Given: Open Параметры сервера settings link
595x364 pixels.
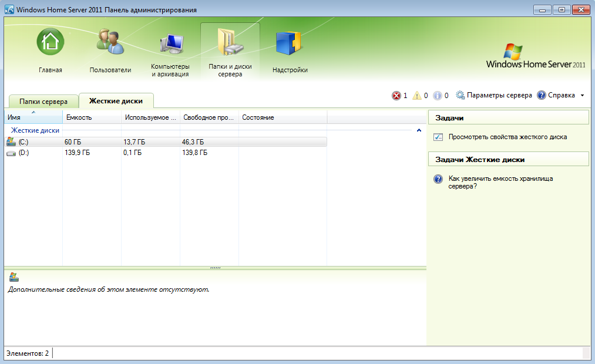Looking at the screenshot, I should pyautogui.click(x=499, y=95).
